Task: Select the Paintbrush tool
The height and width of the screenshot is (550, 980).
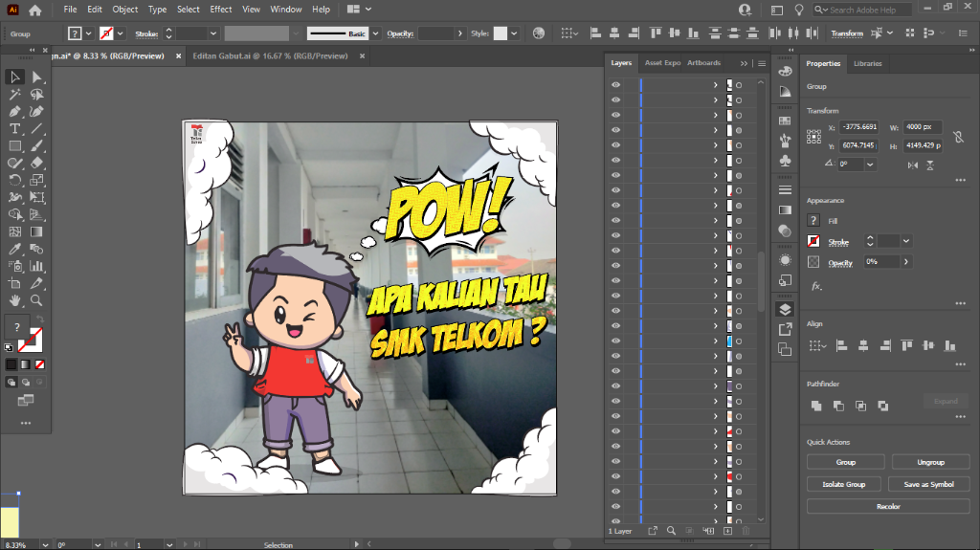Action: coord(36,146)
